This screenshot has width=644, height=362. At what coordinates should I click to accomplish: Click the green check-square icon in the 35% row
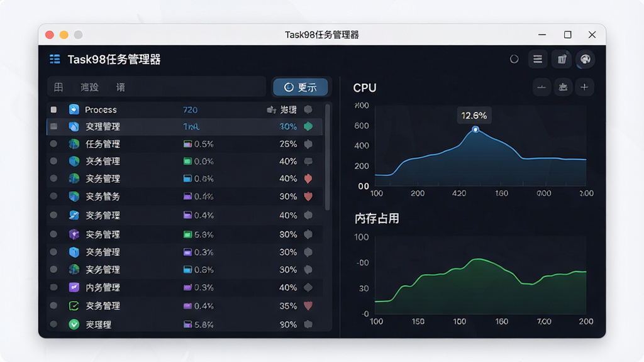click(x=74, y=306)
